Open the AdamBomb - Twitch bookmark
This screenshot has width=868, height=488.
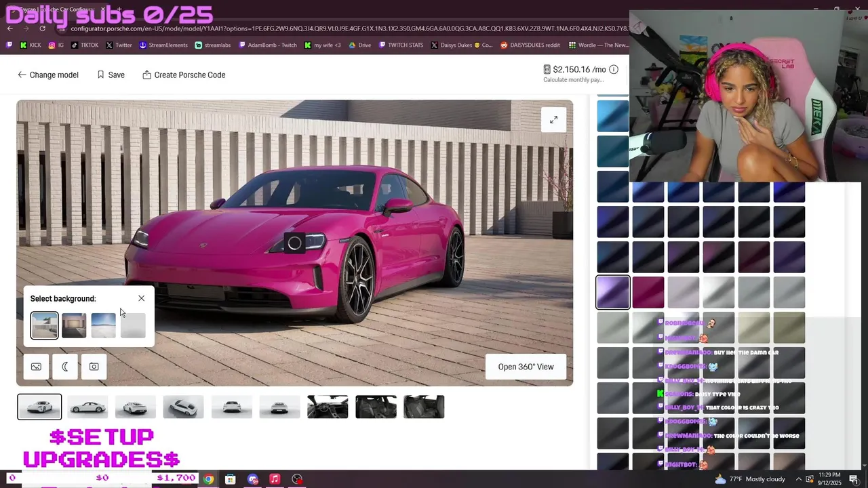[x=267, y=45]
